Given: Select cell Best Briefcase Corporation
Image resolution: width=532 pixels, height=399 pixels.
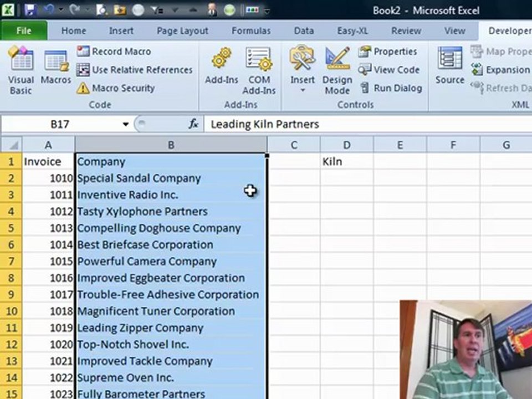Looking at the screenshot, I should pyautogui.click(x=171, y=244).
